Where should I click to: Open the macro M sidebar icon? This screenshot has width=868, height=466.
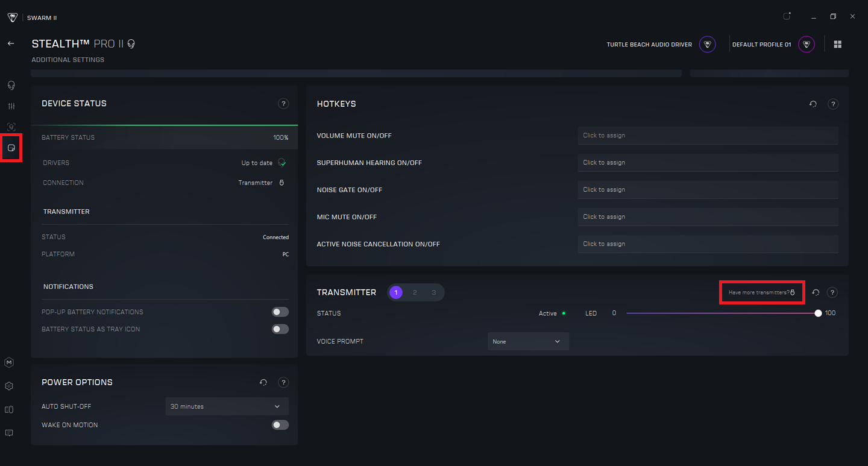click(x=9, y=362)
